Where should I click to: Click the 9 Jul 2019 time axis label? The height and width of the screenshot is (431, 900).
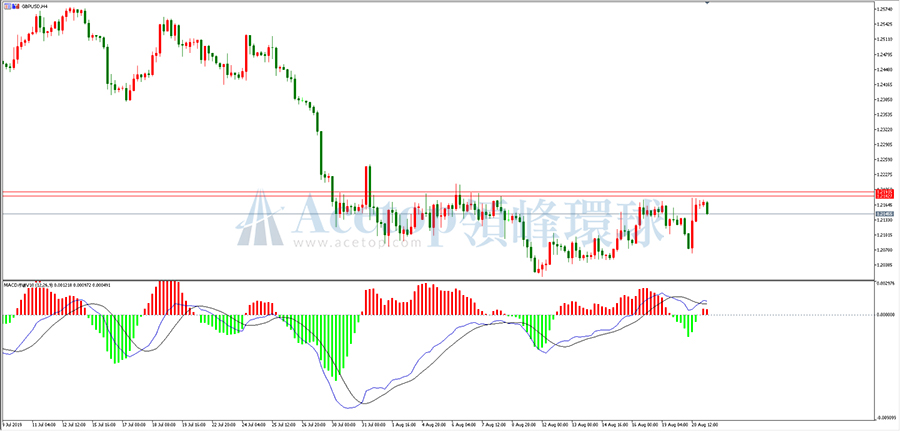(12, 425)
